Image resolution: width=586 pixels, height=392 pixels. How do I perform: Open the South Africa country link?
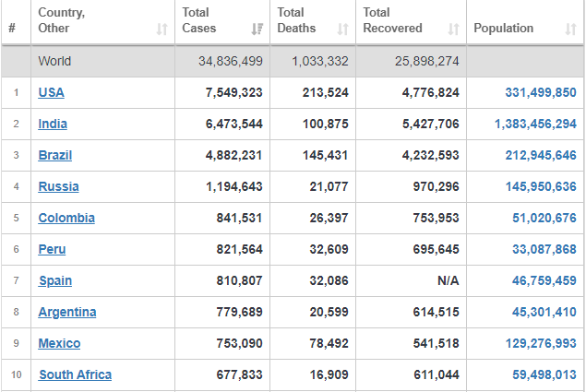75,374
